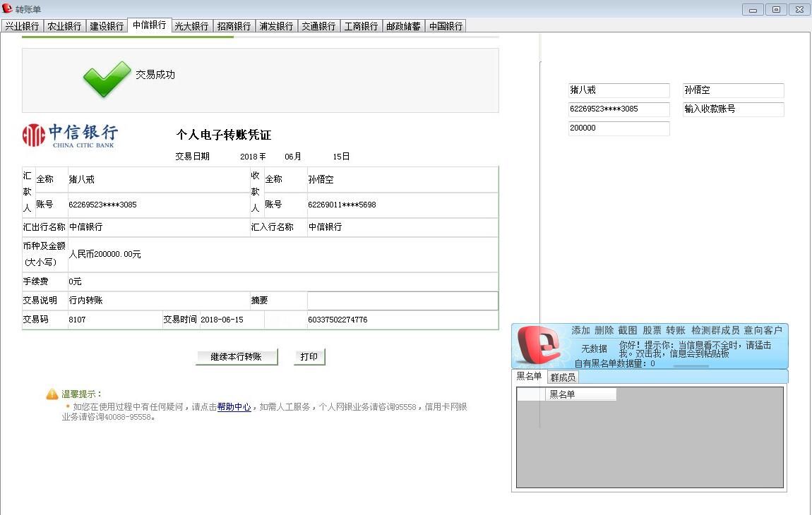Maximize the 转账单 window
Image resolution: width=812 pixels, height=515 pixels.
pos(776,9)
